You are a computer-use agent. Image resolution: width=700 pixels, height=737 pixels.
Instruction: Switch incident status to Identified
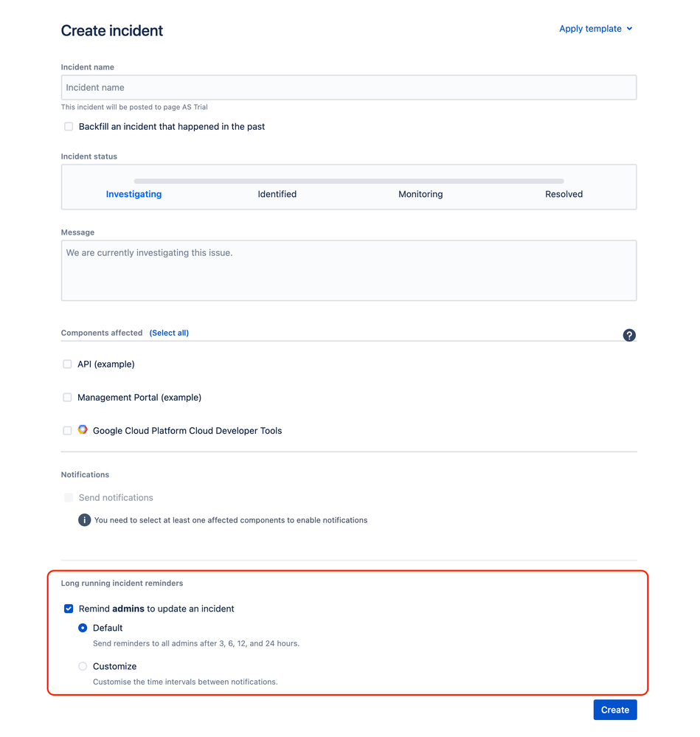click(x=277, y=194)
